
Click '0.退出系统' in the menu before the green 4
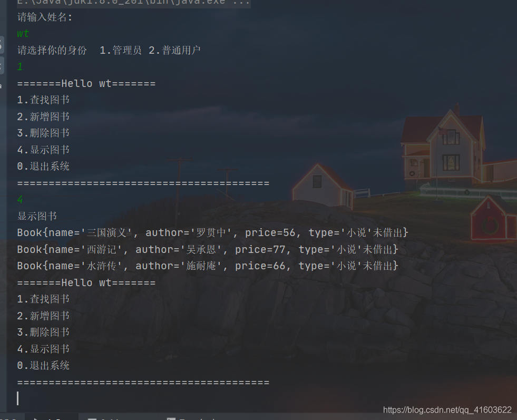click(x=43, y=167)
